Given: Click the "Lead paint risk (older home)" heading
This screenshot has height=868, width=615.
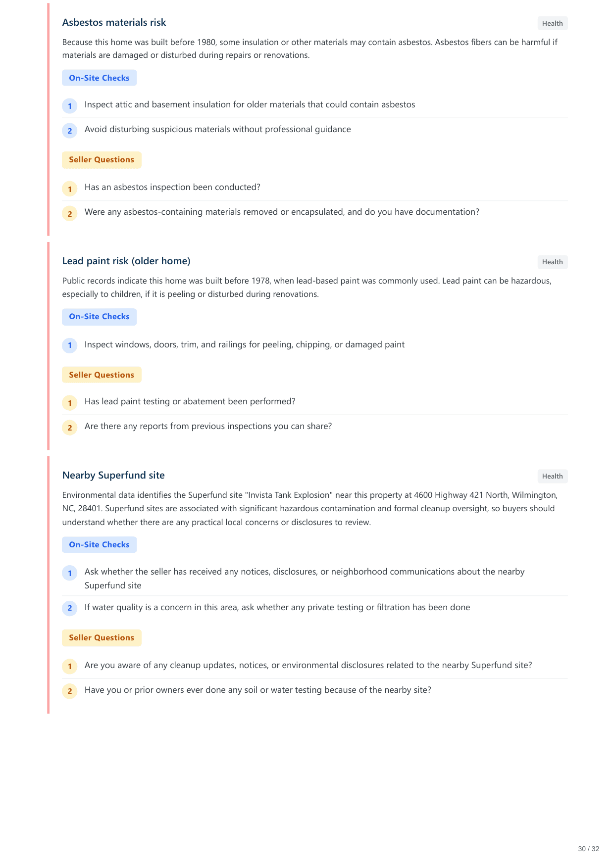Looking at the screenshot, I should tap(126, 261).
